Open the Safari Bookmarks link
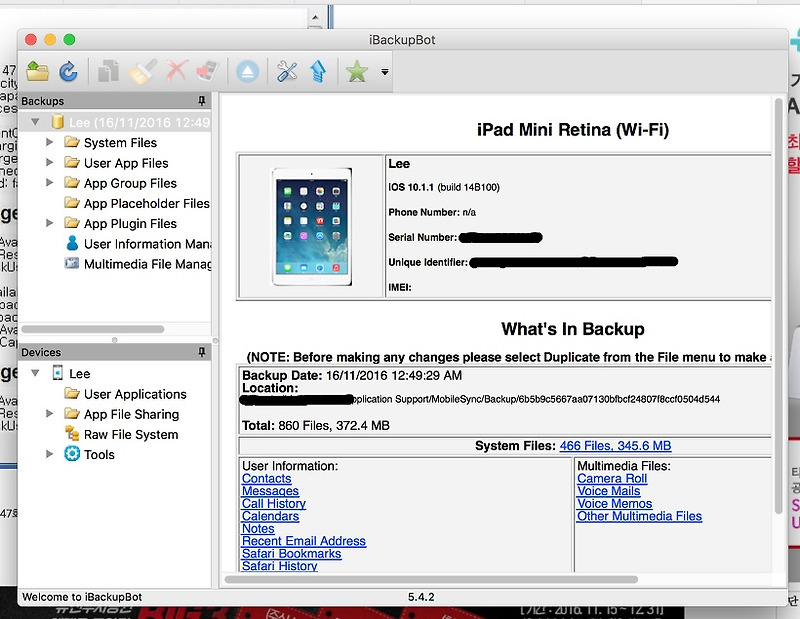 292,553
